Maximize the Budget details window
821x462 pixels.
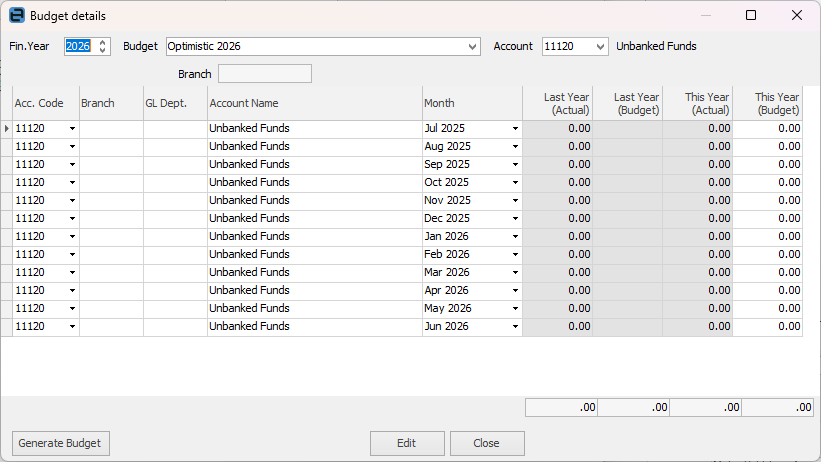point(751,15)
